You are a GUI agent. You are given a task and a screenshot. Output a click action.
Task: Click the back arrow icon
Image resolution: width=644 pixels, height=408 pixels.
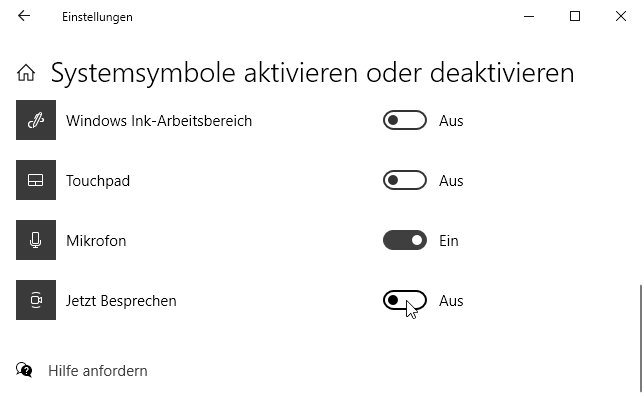24,16
